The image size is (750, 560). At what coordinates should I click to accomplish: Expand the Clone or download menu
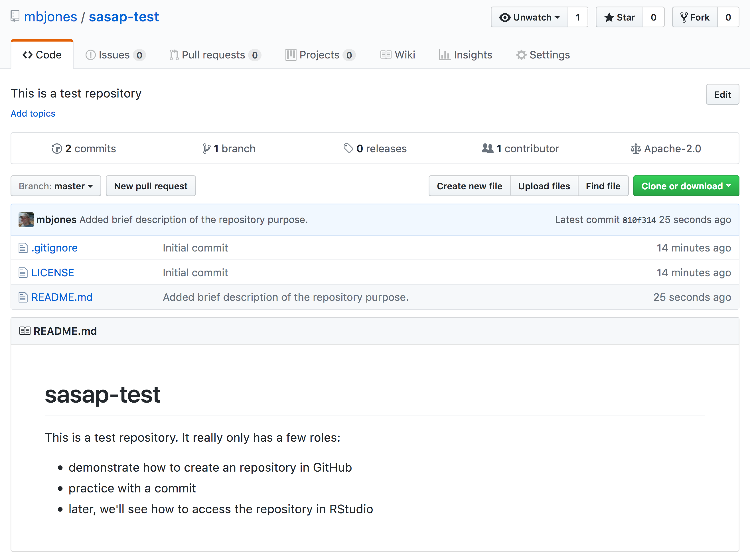click(x=686, y=186)
